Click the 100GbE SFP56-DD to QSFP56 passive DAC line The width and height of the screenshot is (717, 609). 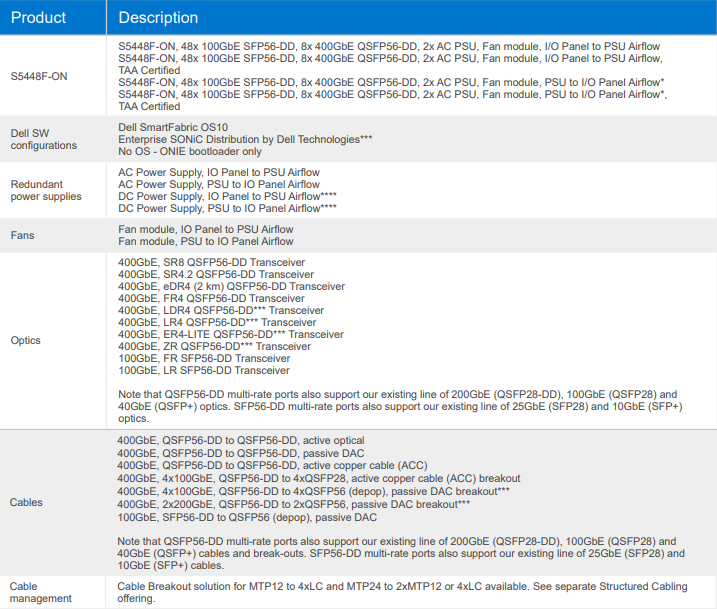click(246, 518)
